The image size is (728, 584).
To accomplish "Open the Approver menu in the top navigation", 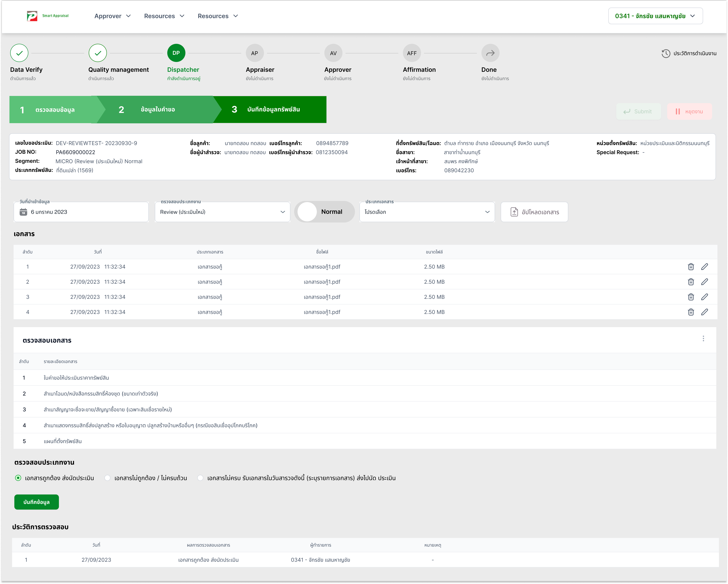I will tap(113, 16).
